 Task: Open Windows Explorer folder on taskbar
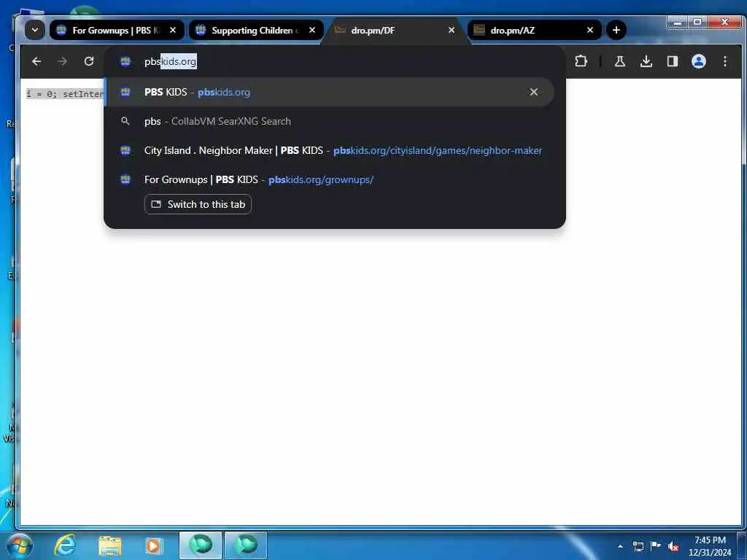(110, 545)
